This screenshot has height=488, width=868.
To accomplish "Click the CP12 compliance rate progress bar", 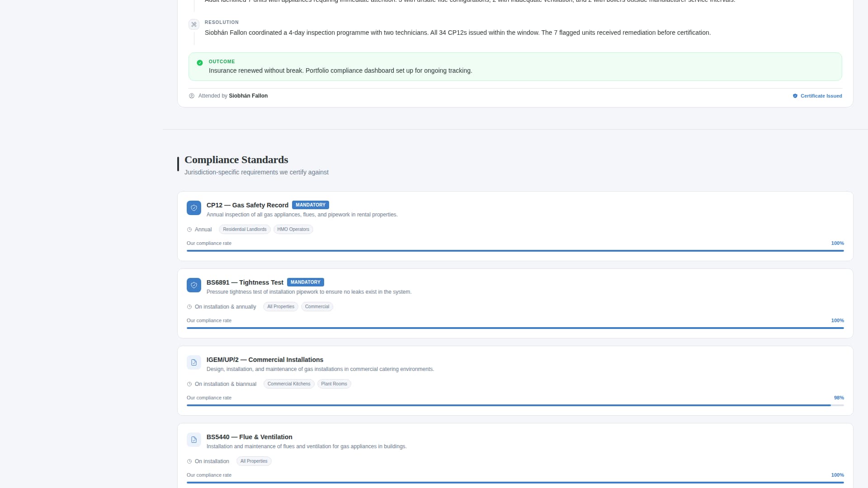I will [x=515, y=251].
